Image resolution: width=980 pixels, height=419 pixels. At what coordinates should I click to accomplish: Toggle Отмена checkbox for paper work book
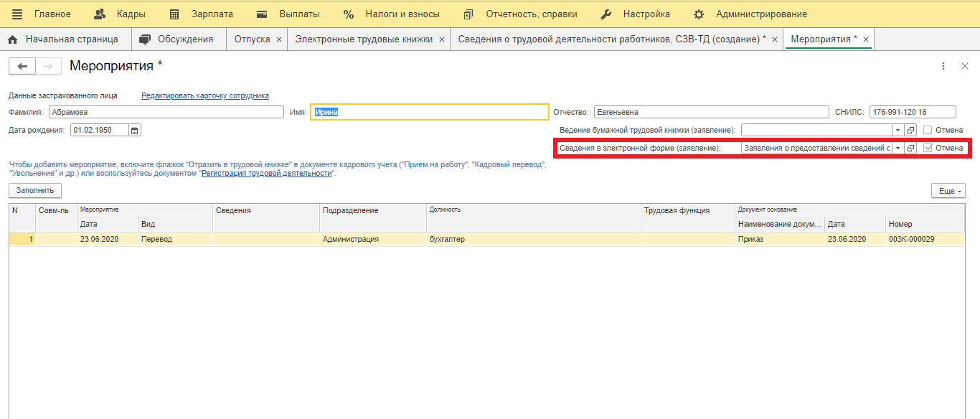928,131
